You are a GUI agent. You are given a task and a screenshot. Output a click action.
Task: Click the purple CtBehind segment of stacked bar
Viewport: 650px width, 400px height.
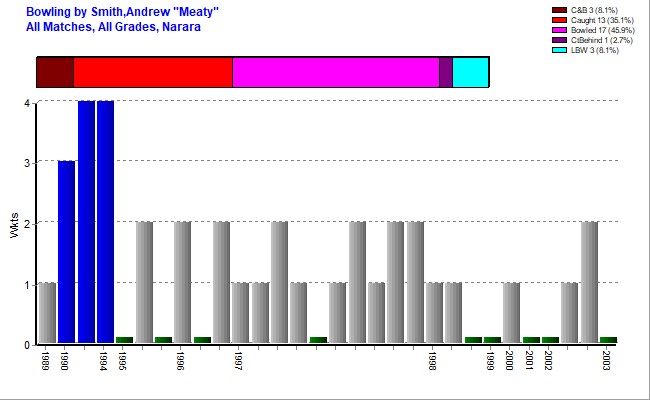tap(446, 72)
